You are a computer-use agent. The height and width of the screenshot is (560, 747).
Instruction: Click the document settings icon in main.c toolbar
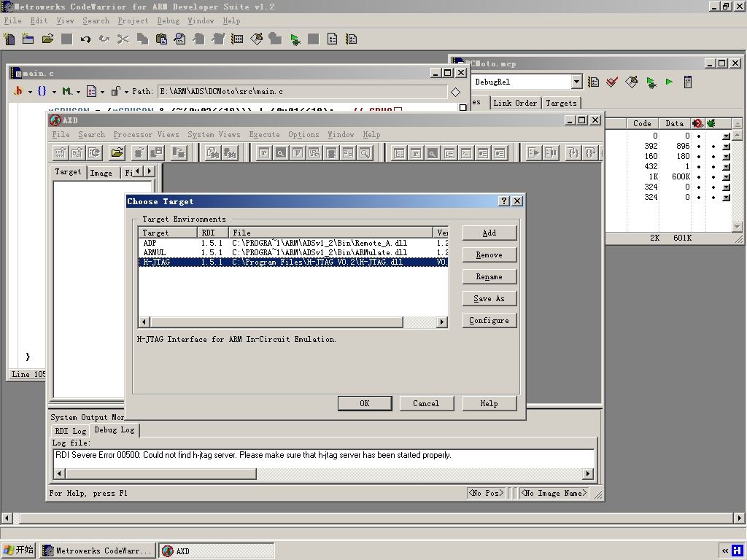(91, 91)
